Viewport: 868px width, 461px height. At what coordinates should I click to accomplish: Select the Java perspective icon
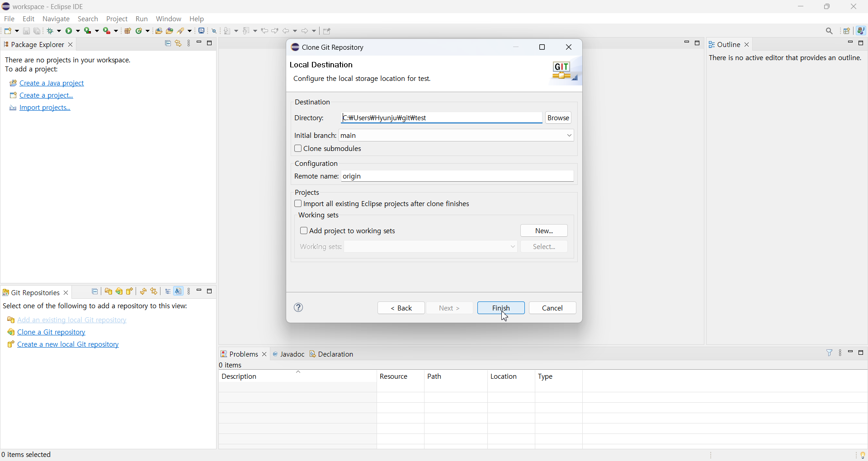click(862, 31)
